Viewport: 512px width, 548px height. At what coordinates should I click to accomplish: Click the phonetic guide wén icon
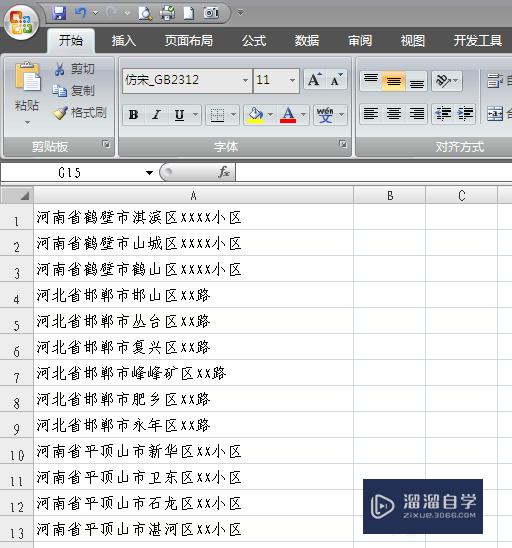pos(325,115)
